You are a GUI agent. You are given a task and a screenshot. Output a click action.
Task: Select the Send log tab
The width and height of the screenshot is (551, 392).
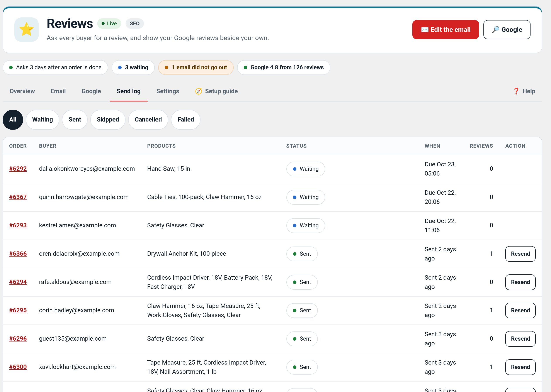point(129,91)
